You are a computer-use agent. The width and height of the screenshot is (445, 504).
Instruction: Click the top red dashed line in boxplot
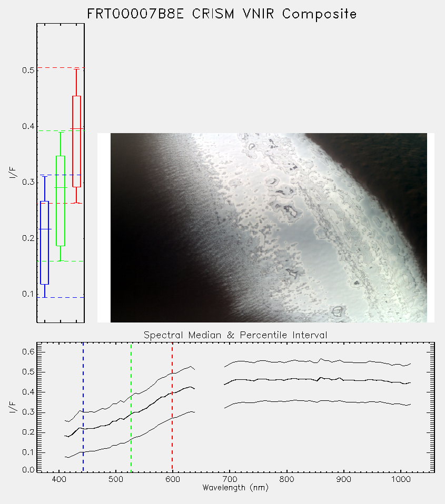[61, 67]
